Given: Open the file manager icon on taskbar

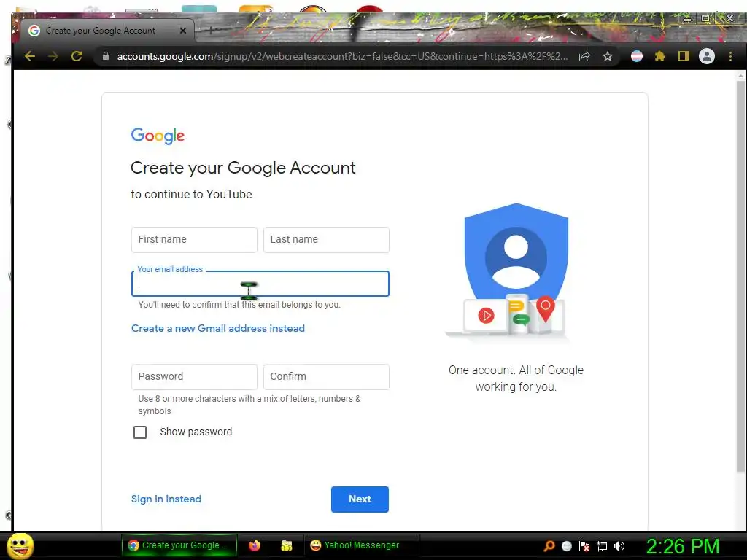Looking at the screenshot, I should point(286,545).
